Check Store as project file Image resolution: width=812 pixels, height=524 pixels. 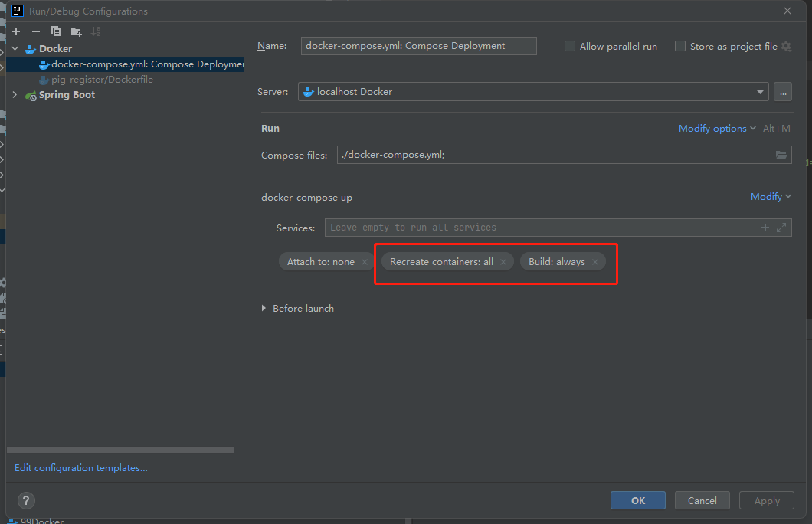click(x=680, y=46)
